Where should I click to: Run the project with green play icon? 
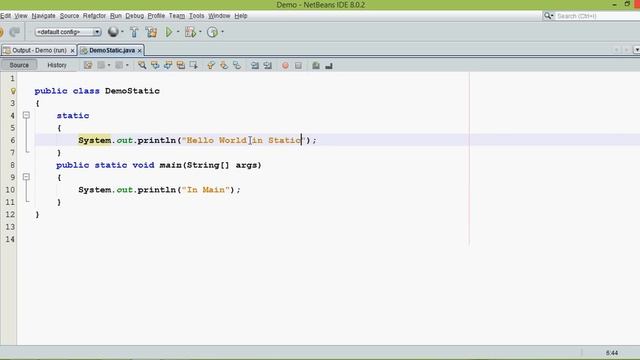[169, 32]
